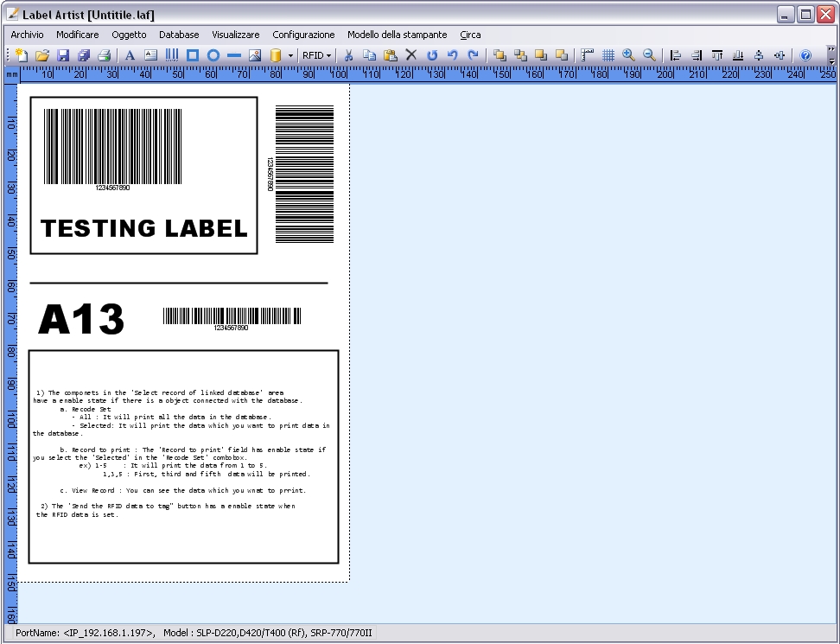Select the text tool (A icon)

point(130,55)
